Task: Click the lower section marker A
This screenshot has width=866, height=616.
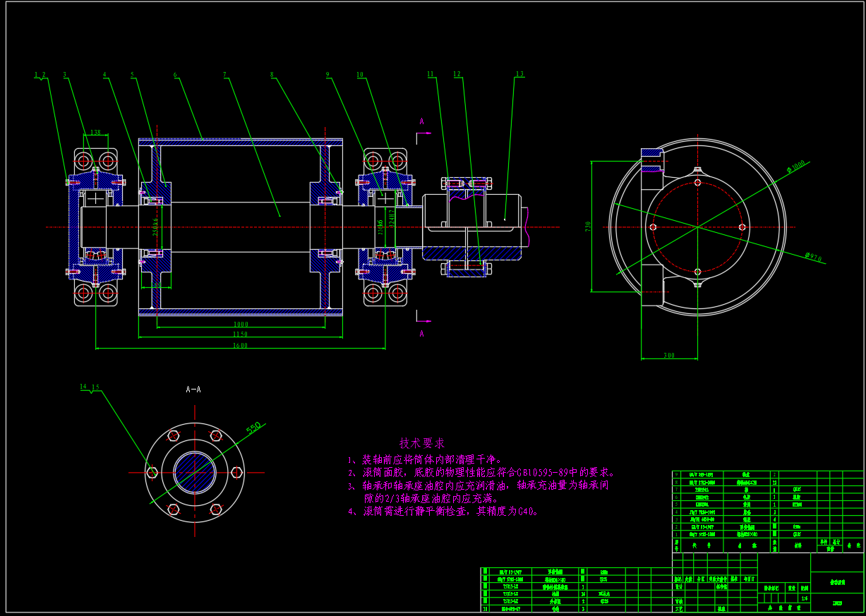Action: [421, 332]
